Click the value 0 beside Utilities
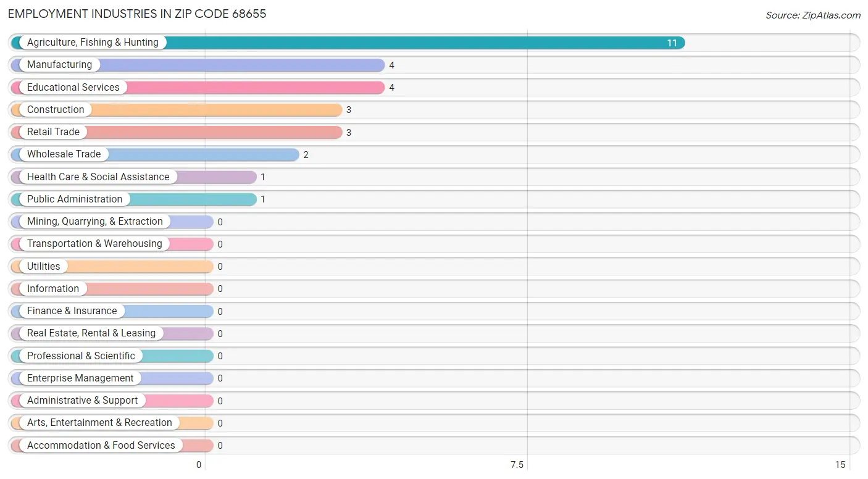The height and width of the screenshot is (479, 868). coord(220,267)
